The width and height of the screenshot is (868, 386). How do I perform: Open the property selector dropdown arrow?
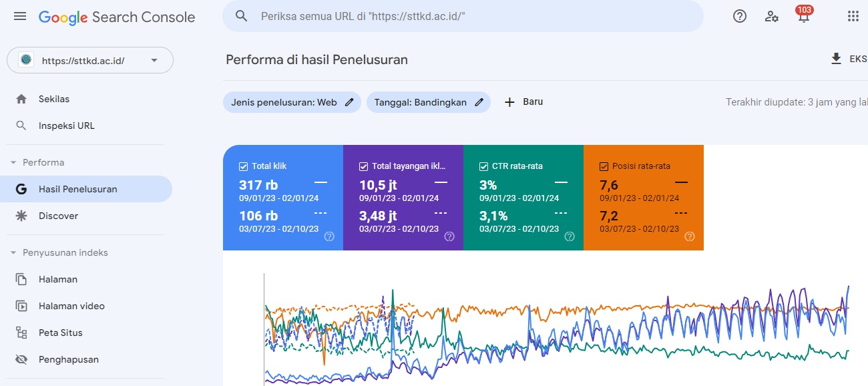coord(154,60)
